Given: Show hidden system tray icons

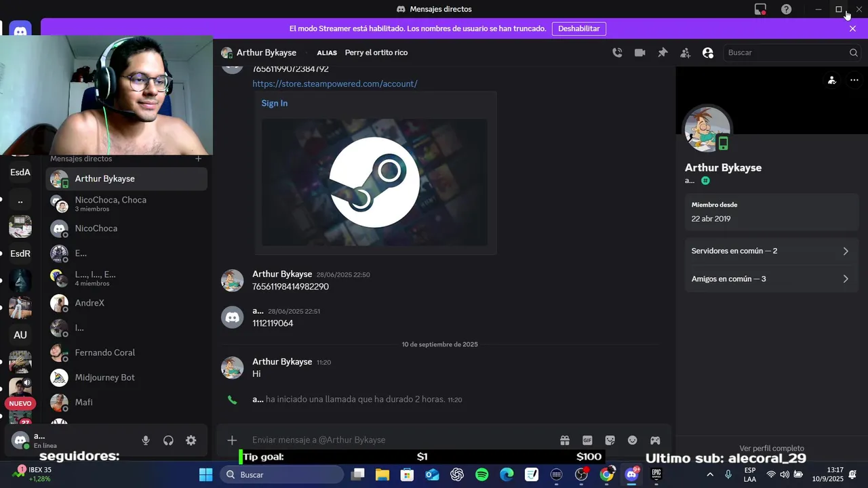Looking at the screenshot, I should (x=710, y=474).
